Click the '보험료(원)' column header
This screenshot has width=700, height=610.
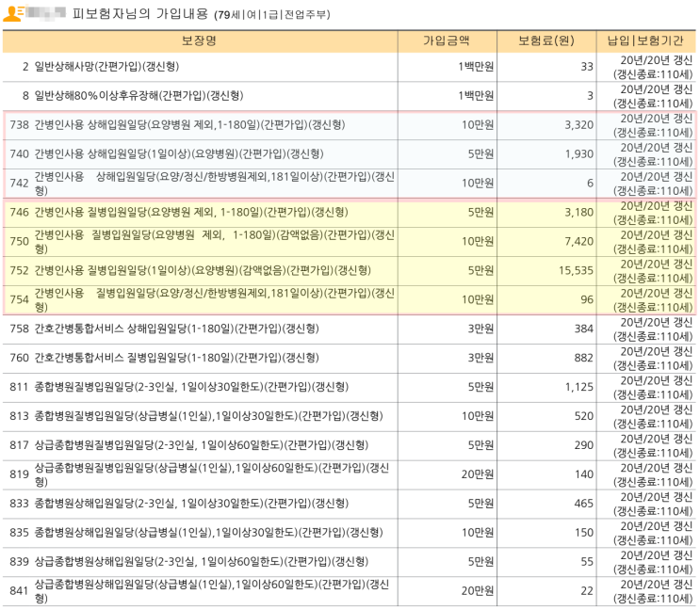(x=546, y=41)
